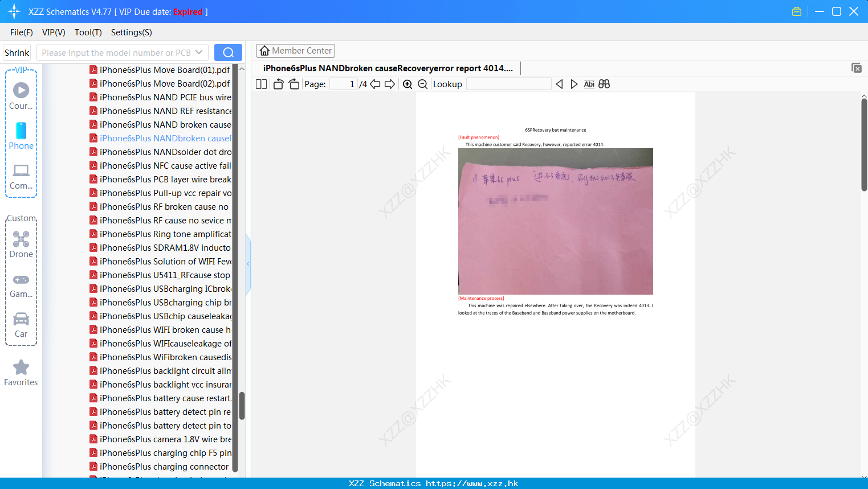Open iPhone6sPlus NANDsolder dot file
Viewport: 868px width, 489px height.
(160, 152)
